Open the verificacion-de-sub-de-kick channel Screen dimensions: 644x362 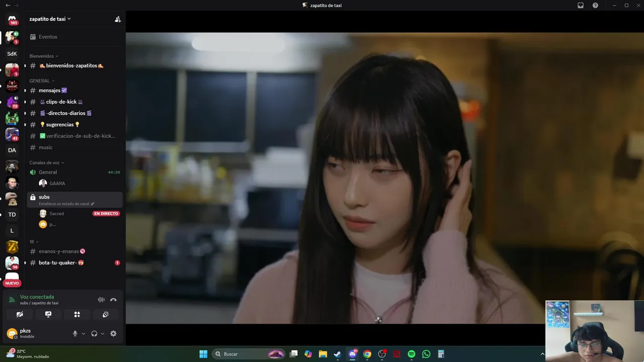coord(74,136)
